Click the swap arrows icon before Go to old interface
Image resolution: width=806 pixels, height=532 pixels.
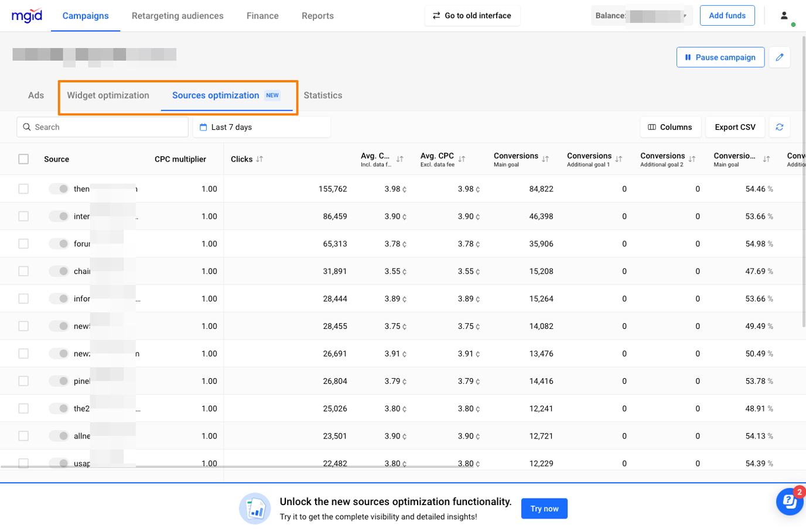click(436, 15)
